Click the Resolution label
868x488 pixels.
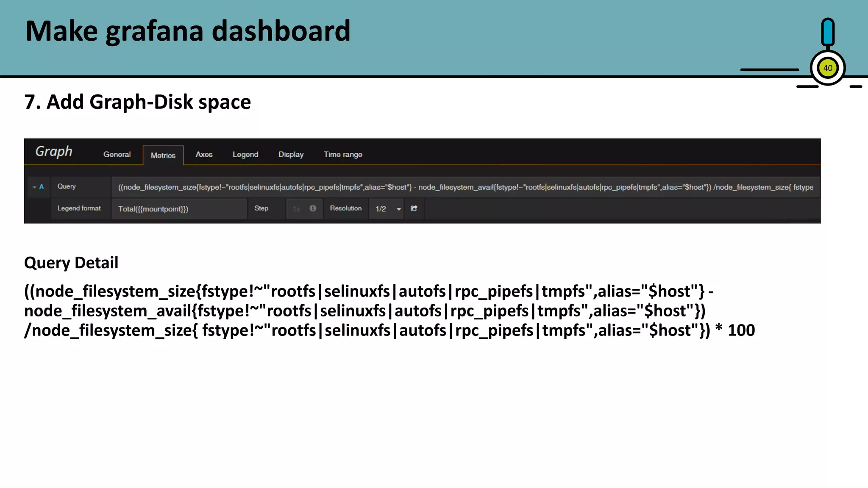(346, 208)
